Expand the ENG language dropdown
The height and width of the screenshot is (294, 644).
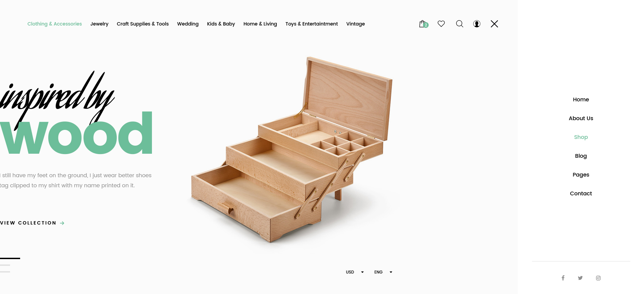383,272
